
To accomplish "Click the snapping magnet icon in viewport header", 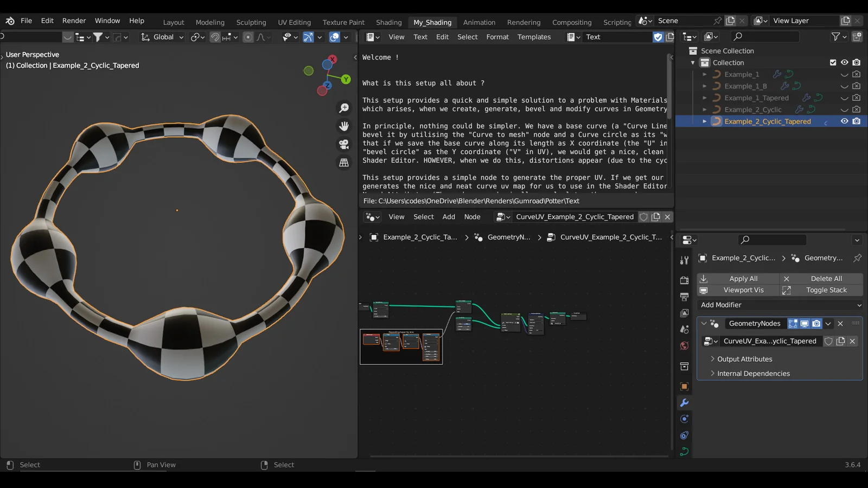I will [215, 37].
